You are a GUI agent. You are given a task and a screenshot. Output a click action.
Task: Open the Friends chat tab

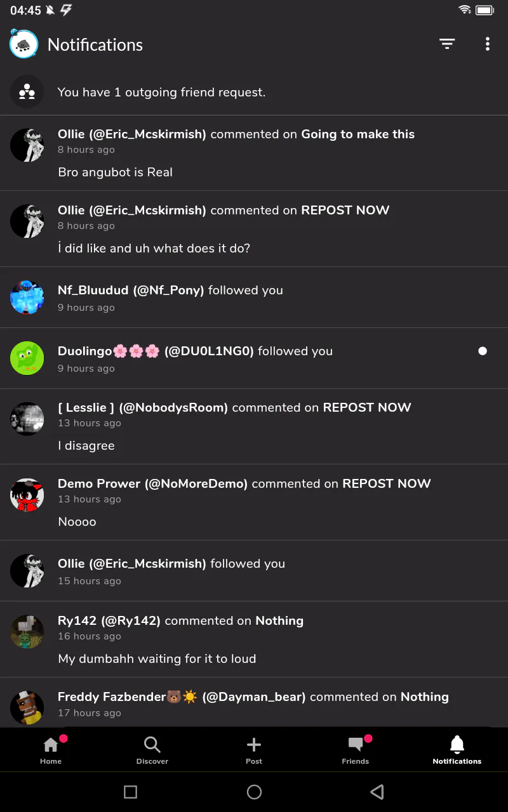click(x=356, y=750)
